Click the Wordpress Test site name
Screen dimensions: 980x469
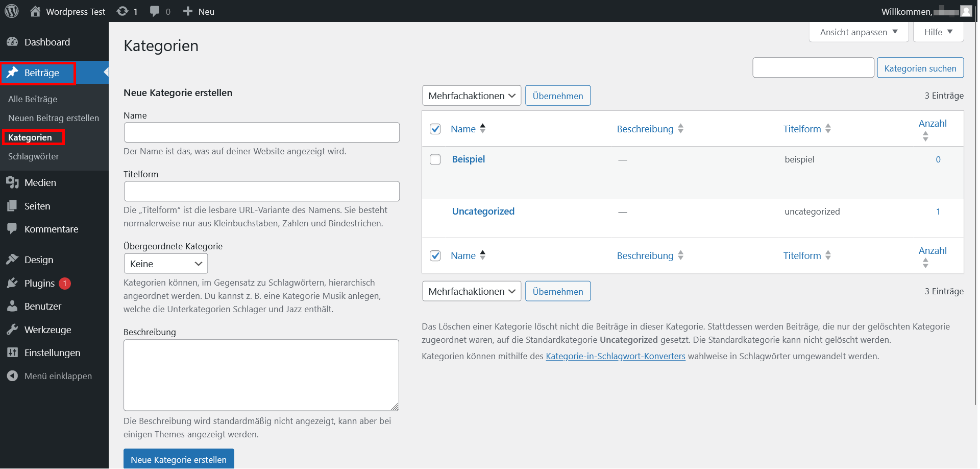pos(76,11)
